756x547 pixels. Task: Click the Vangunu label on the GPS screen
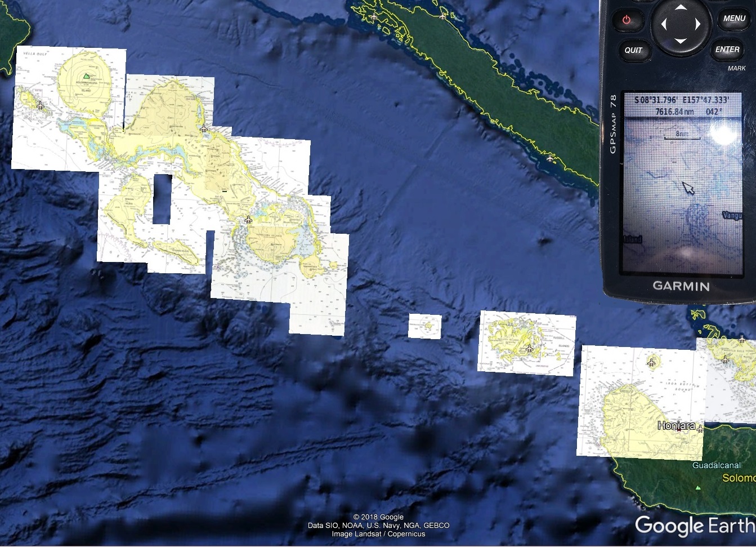point(731,215)
